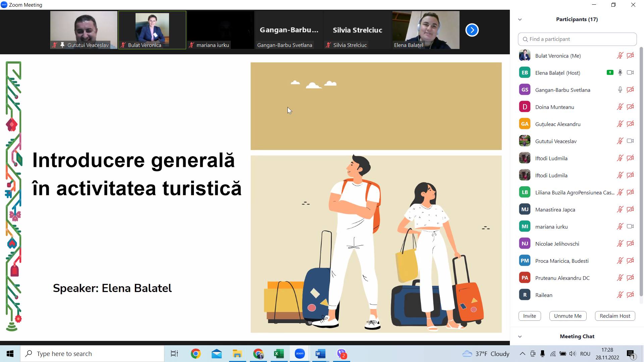Open Microsoft Word from the taskbar
Viewport: 644px width, 362px height.
point(320,354)
